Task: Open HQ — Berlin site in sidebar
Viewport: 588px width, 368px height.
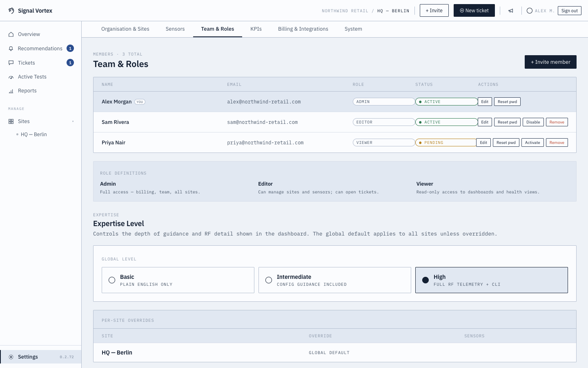Action: [x=34, y=135]
